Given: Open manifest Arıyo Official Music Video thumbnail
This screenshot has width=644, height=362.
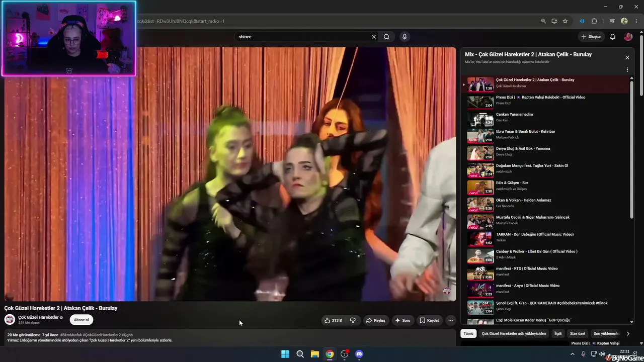Looking at the screenshot, I should pyautogui.click(x=480, y=289).
